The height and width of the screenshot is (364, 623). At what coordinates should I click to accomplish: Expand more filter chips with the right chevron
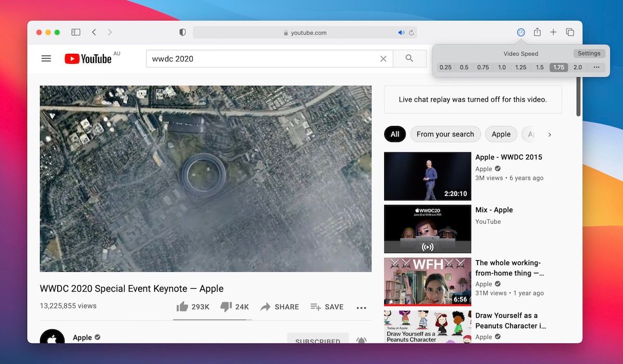[550, 134]
